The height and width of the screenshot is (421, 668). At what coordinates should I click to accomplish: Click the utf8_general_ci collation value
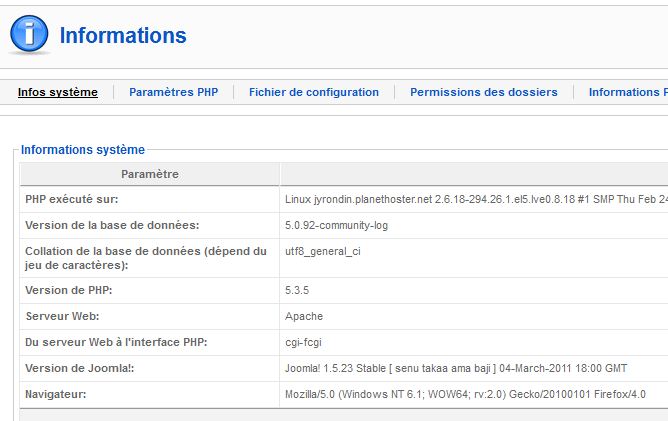tap(323, 251)
